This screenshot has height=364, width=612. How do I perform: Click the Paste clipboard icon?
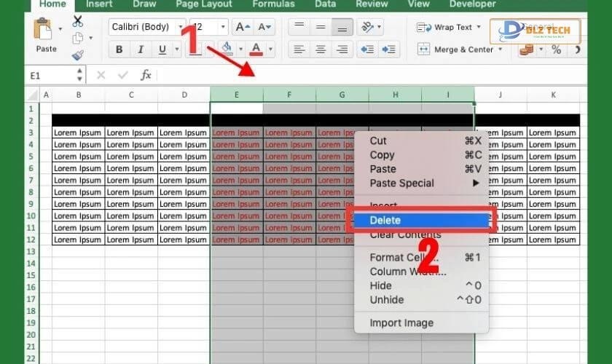pyautogui.click(x=46, y=33)
